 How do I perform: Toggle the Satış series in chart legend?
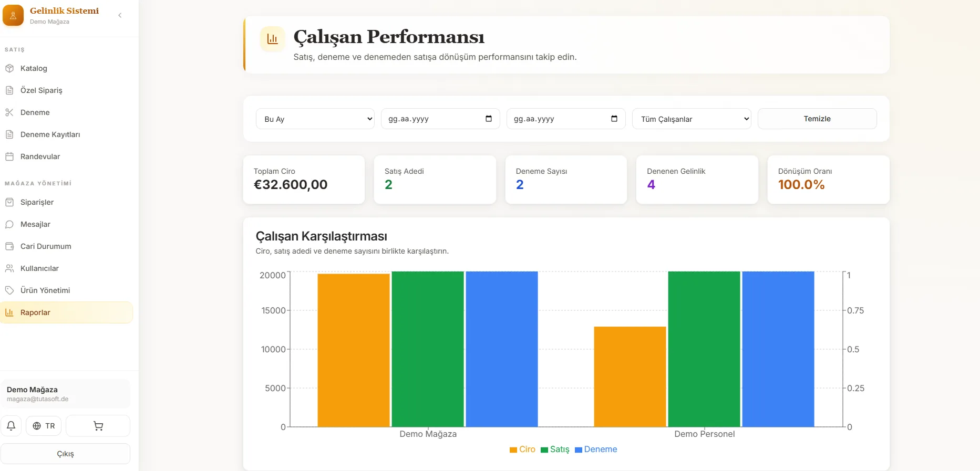pyautogui.click(x=555, y=449)
